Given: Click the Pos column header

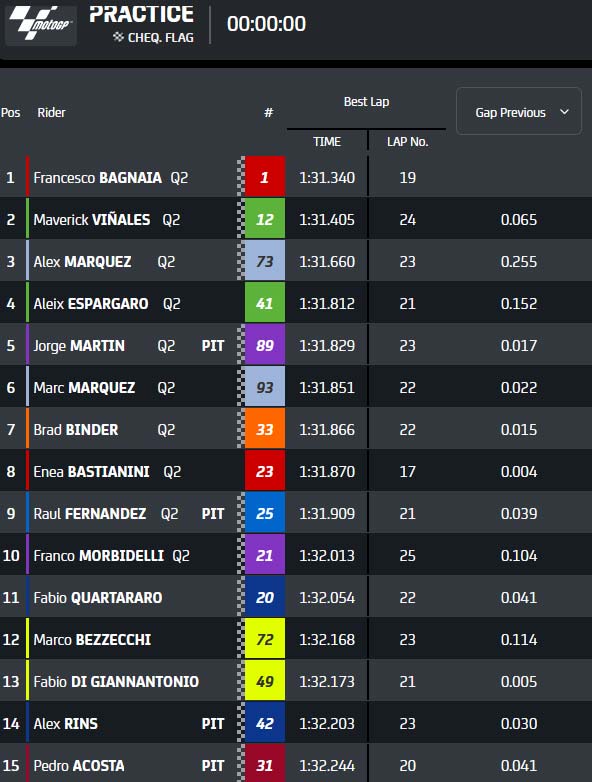Looking at the screenshot, I should (10, 113).
